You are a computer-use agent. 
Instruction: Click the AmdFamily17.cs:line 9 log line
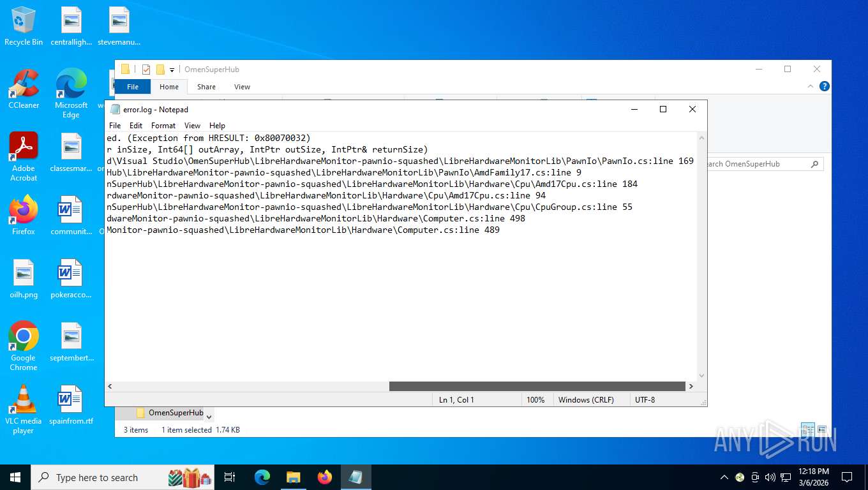tap(344, 172)
